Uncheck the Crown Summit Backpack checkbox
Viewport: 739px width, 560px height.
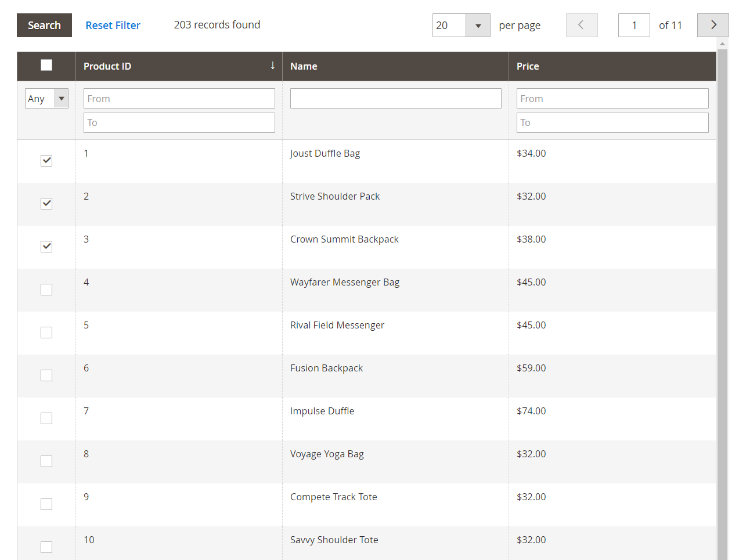click(x=46, y=247)
